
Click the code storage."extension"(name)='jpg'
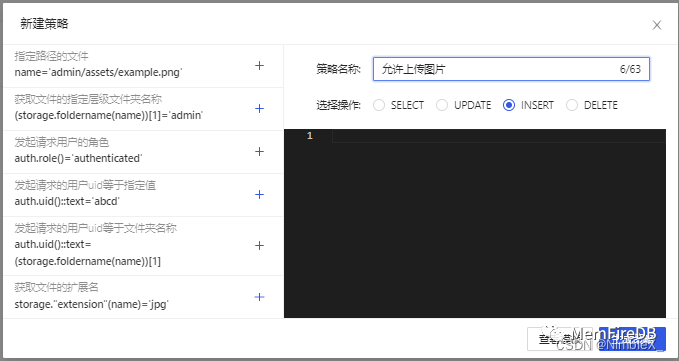click(91, 304)
